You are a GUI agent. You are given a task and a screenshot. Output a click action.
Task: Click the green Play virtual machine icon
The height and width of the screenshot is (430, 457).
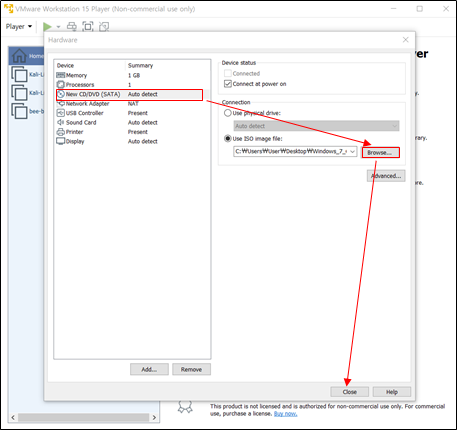point(47,26)
